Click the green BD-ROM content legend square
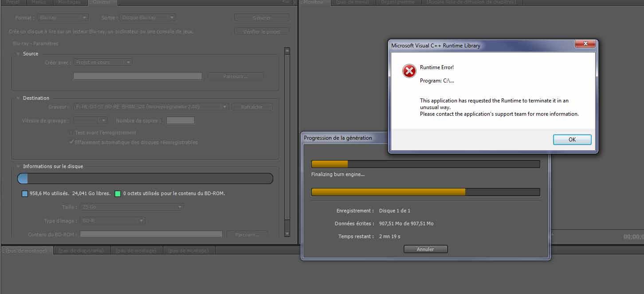This screenshot has height=294, width=644. [118, 194]
